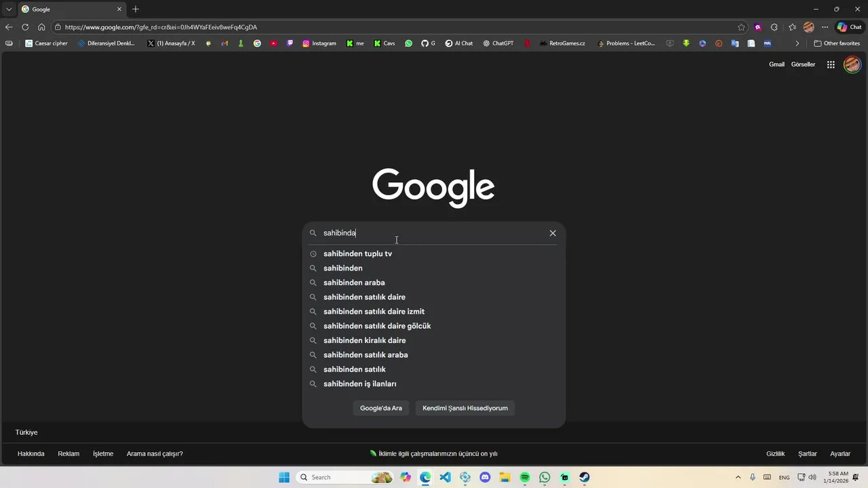Choose 'sahibinden satılık daire izmit' suggestion

[x=434, y=312]
